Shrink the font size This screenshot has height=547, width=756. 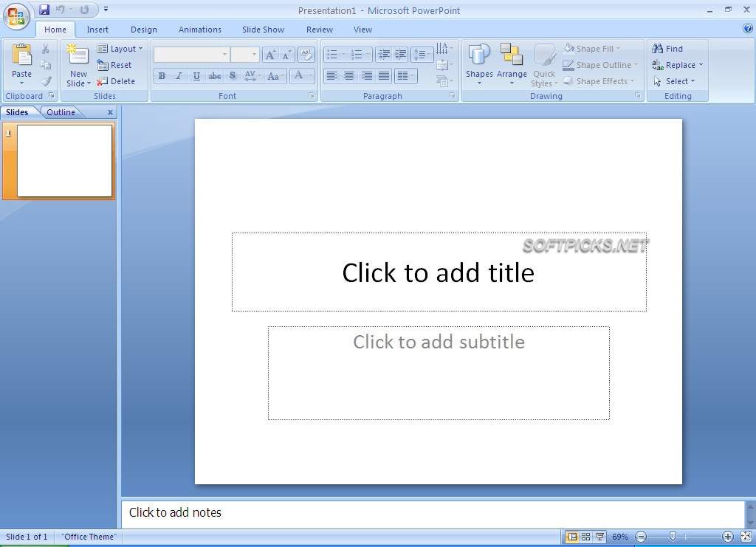[286, 55]
